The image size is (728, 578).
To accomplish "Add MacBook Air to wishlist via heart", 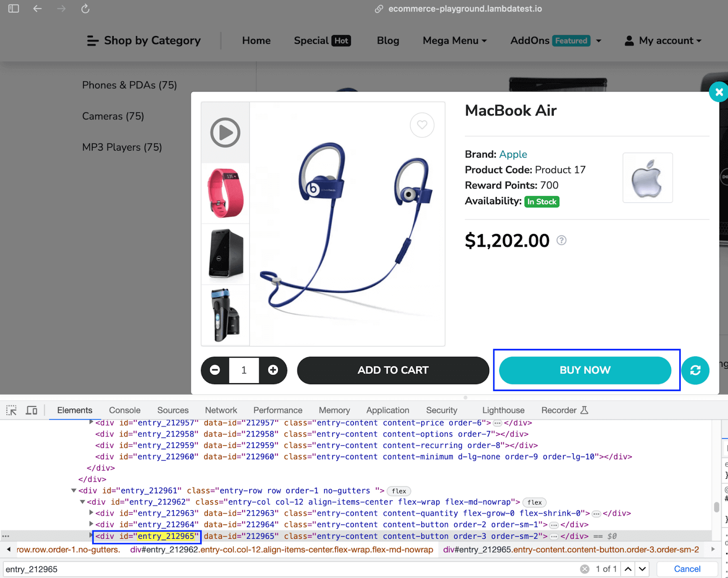I will pyautogui.click(x=422, y=125).
